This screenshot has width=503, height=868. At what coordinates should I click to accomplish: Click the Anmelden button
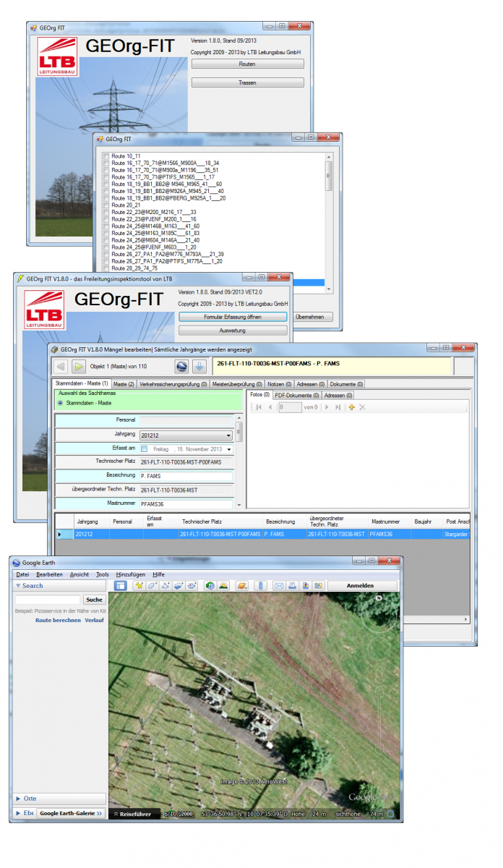tap(361, 586)
